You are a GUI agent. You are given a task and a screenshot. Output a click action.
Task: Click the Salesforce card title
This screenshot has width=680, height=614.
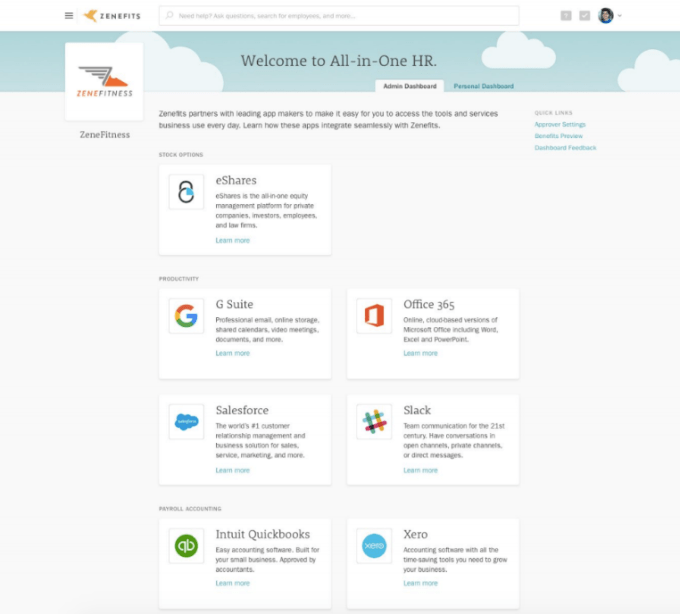[x=242, y=410]
